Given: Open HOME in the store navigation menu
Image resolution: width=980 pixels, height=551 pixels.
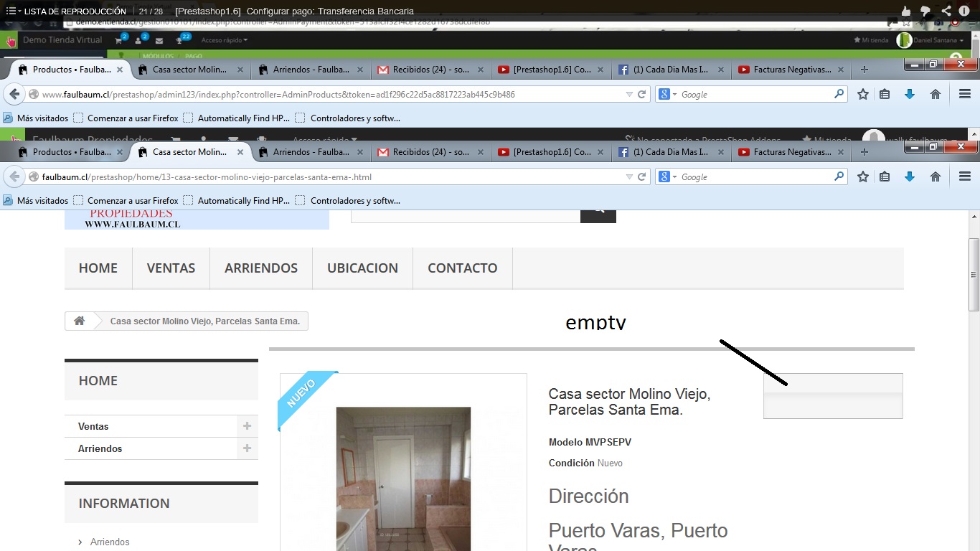Looking at the screenshot, I should [x=98, y=268].
